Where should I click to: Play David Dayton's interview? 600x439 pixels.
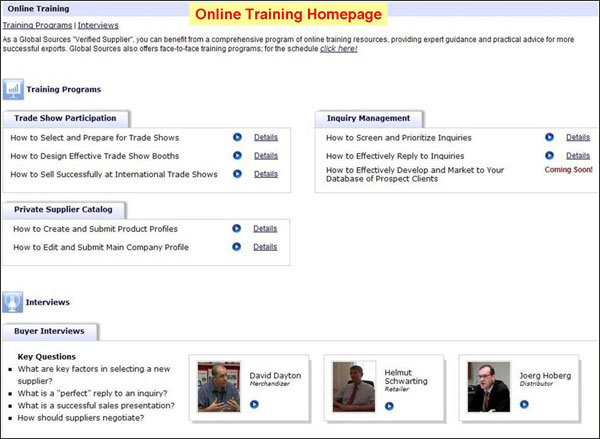[254, 404]
